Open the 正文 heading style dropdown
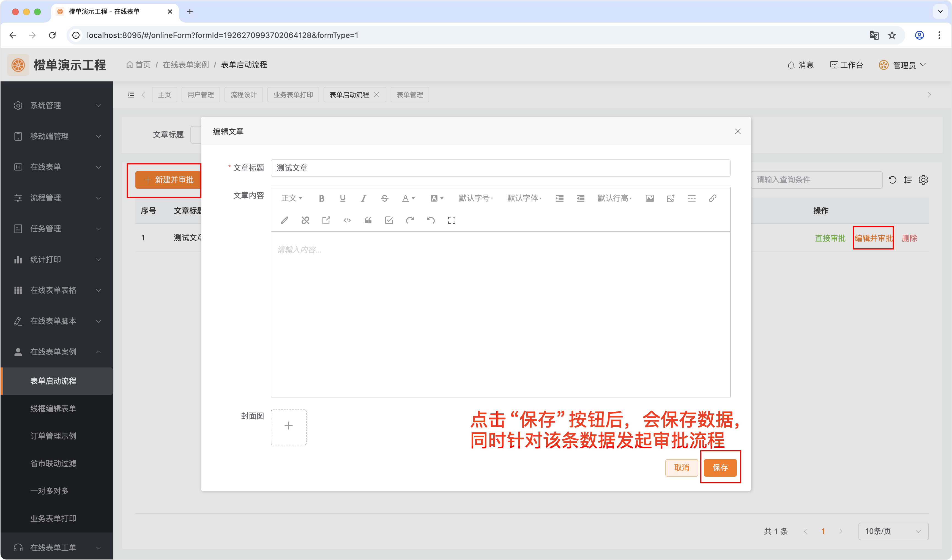 click(292, 198)
